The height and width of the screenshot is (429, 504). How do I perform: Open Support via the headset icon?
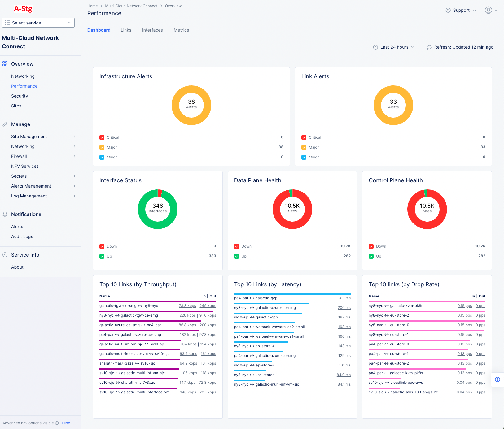point(448,10)
